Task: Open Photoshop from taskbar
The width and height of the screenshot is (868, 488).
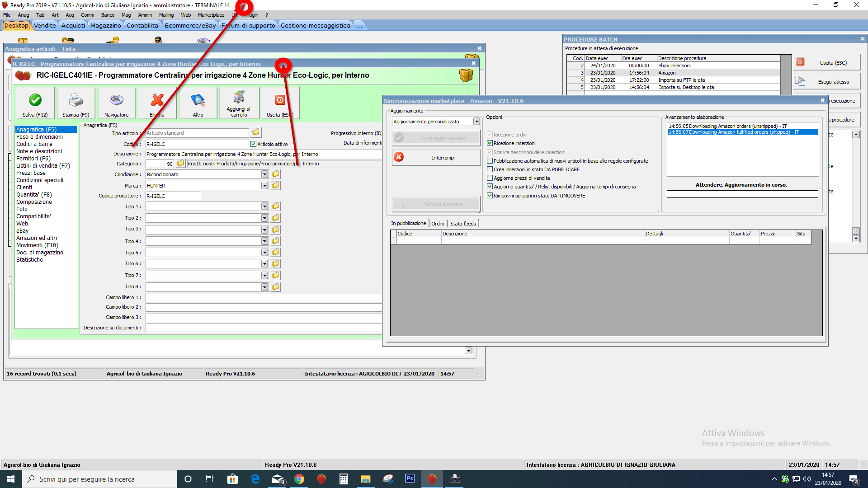Action: click(410, 479)
